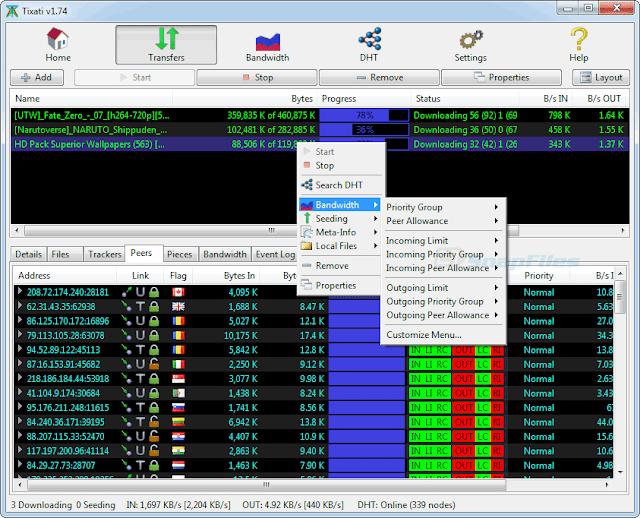Switch to the Pieces tab
640x518 pixels.
click(180, 254)
